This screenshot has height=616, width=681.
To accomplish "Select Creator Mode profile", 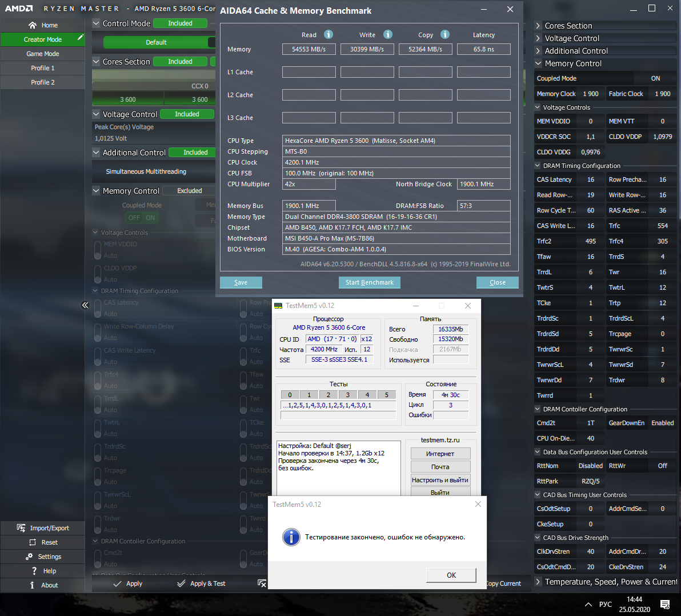I will coord(42,39).
